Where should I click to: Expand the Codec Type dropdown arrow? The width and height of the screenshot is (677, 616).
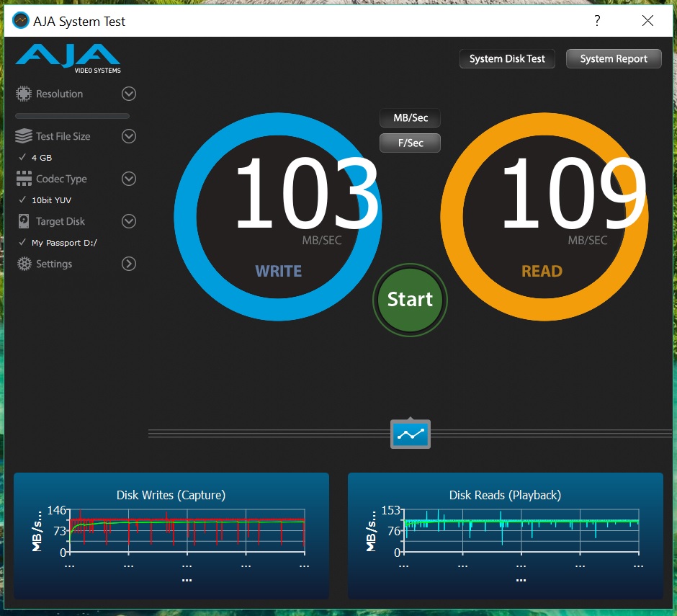[x=129, y=179]
